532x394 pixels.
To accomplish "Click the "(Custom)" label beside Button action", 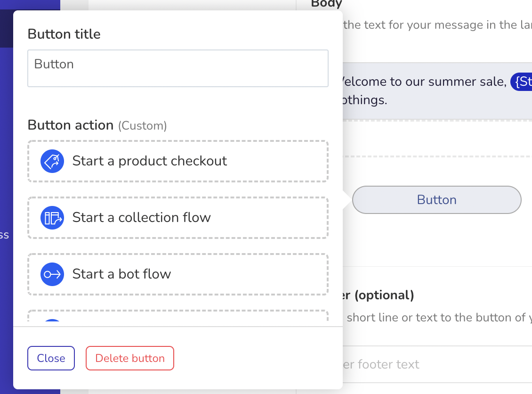I will (143, 126).
